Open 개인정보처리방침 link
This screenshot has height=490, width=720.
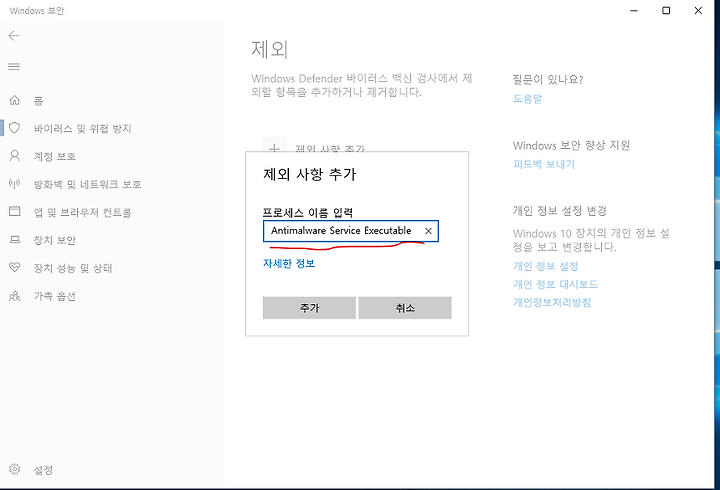tap(552, 302)
